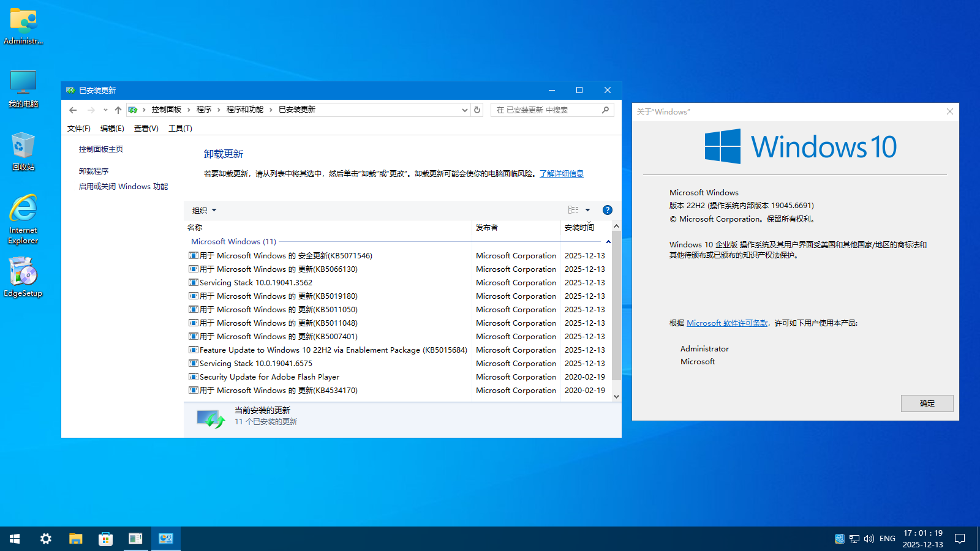980x551 pixels.
Task: Click the volume speaker tray icon
Action: pos(869,539)
